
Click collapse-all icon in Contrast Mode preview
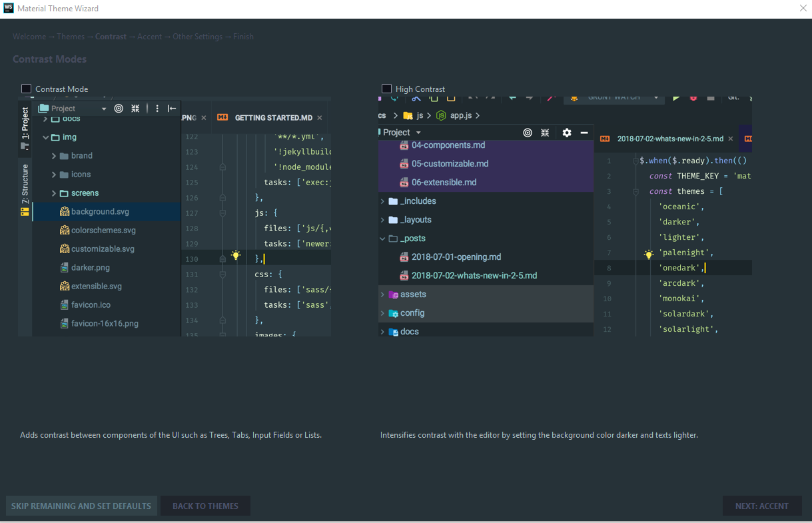tap(135, 108)
